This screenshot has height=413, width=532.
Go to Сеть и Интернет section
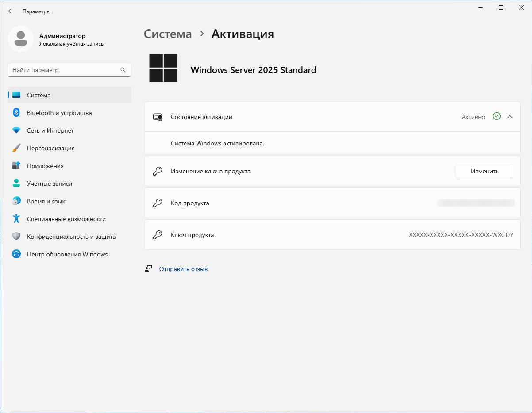coord(69,130)
